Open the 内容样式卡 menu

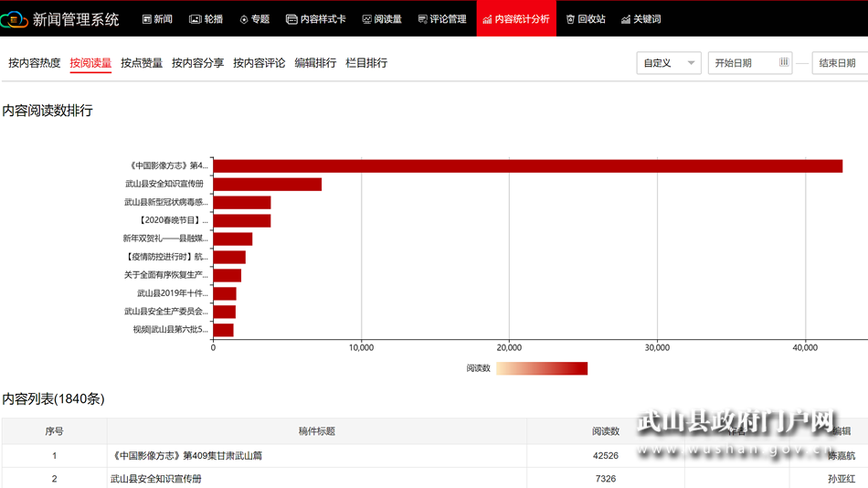(315, 19)
